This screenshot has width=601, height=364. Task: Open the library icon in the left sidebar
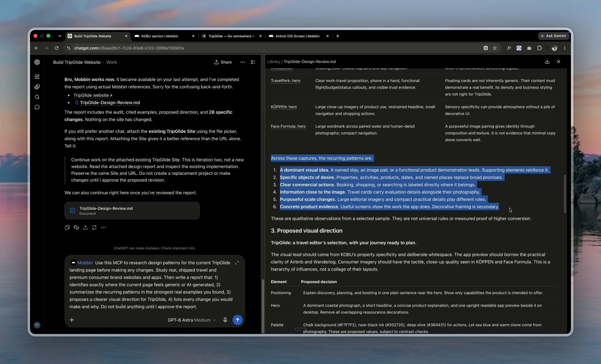[37, 87]
